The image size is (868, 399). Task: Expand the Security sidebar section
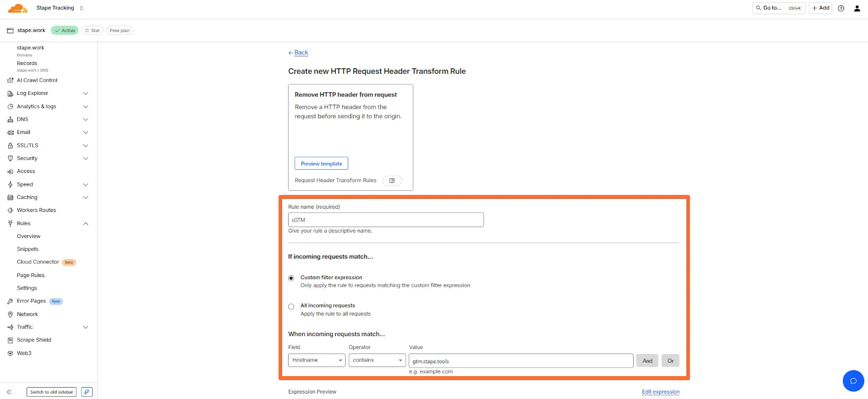(x=85, y=158)
